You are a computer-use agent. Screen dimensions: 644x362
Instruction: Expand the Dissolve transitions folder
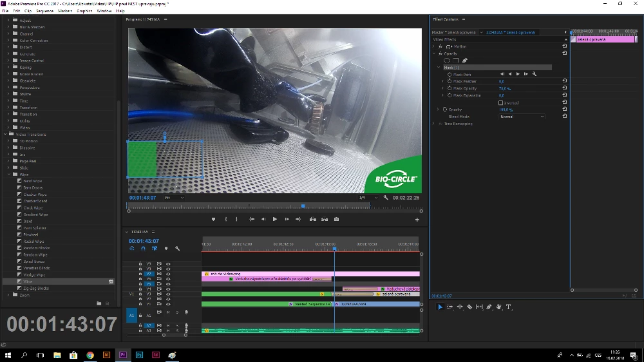point(8,148)
